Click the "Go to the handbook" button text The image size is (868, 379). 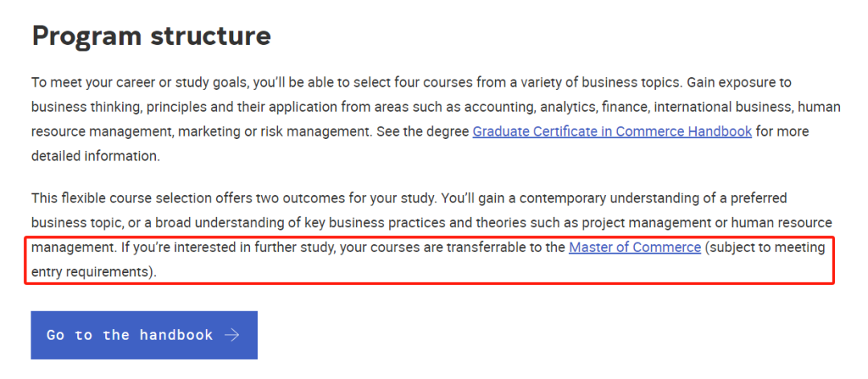[x=129, y=335]
